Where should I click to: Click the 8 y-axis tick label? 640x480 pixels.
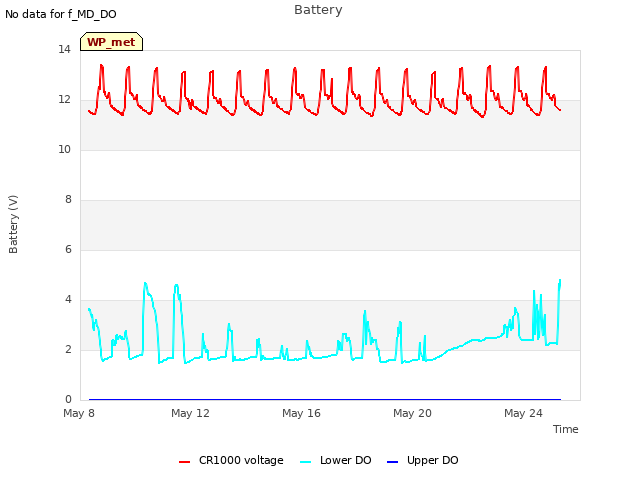click(x=68, y=200)
